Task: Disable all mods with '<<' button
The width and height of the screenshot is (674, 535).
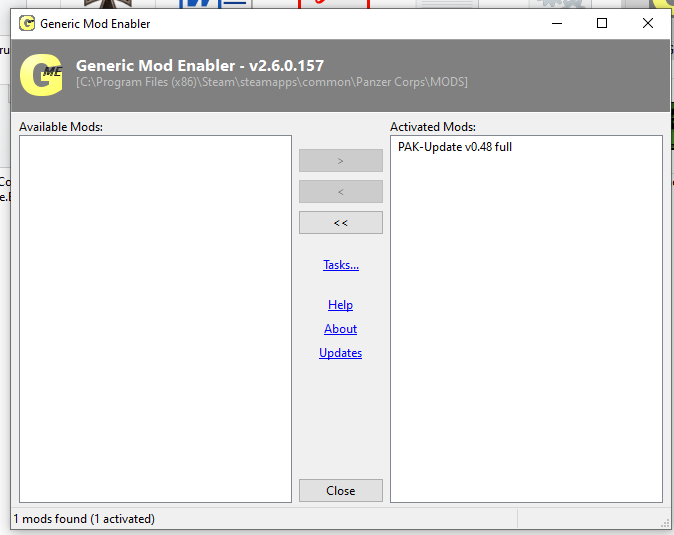Action: [340, 223]
